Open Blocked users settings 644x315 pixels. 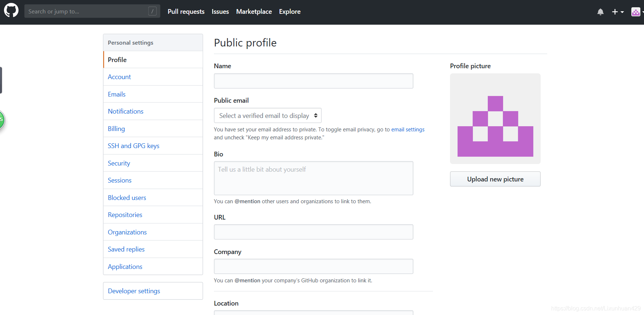tap(153, 198)
